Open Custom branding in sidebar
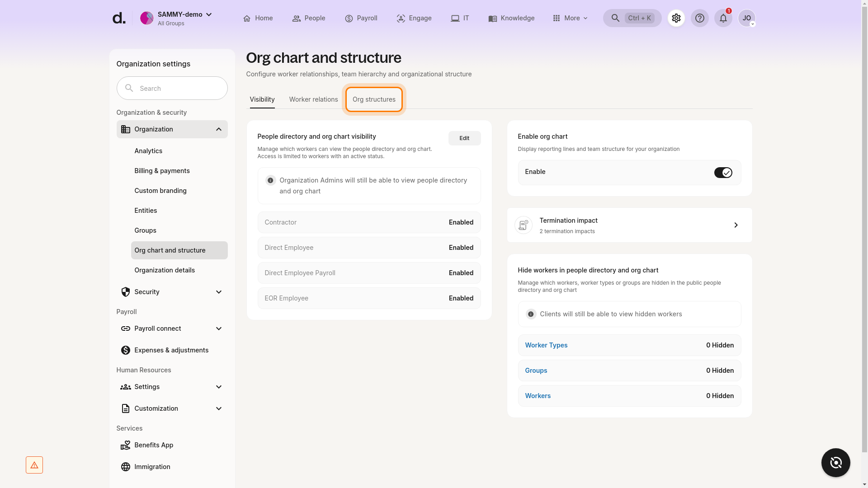 tap(160, 191)
